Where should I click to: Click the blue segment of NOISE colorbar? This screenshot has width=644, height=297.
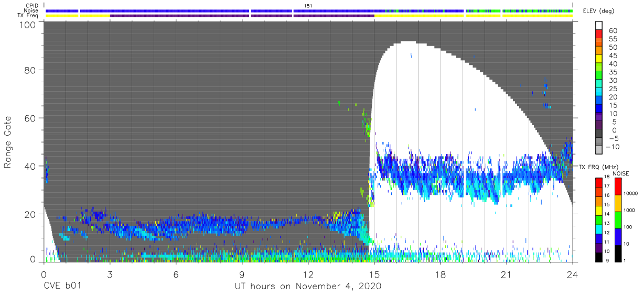pyautogui.click(x=618, y=237)
